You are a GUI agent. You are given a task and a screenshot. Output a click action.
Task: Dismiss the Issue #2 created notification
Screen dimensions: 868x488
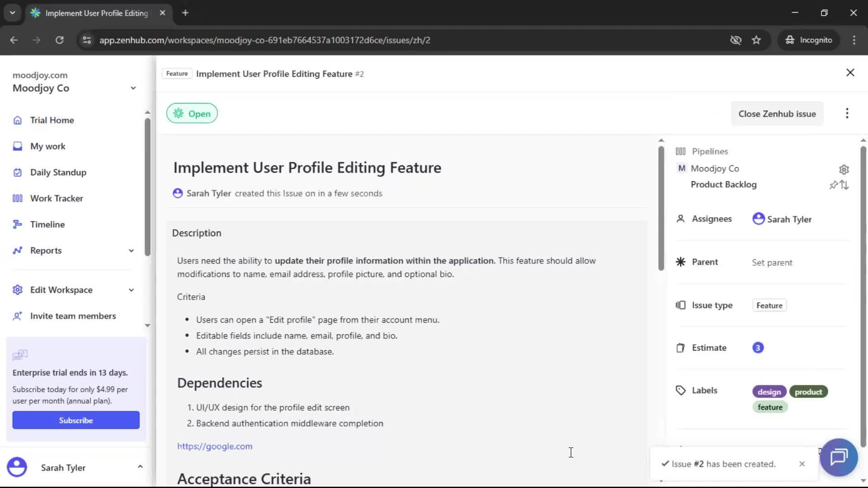802,464
